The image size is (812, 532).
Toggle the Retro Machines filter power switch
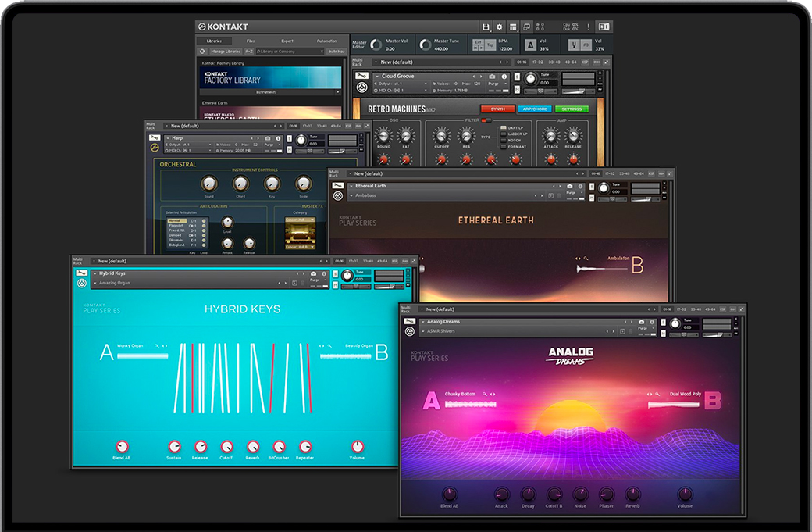tap(485, 120)
